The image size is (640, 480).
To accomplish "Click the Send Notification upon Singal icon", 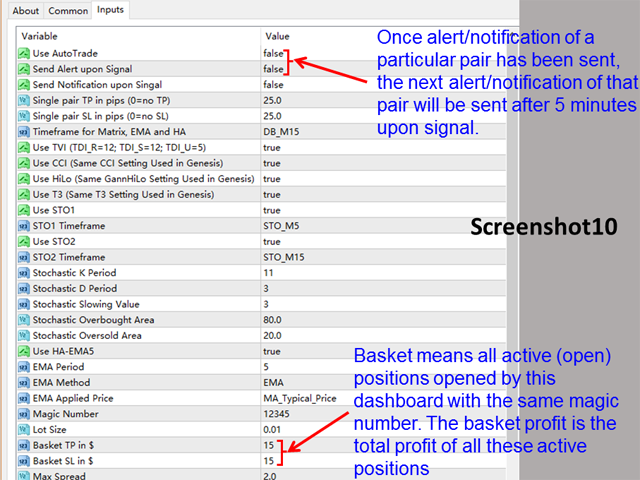I will (24, 85).
